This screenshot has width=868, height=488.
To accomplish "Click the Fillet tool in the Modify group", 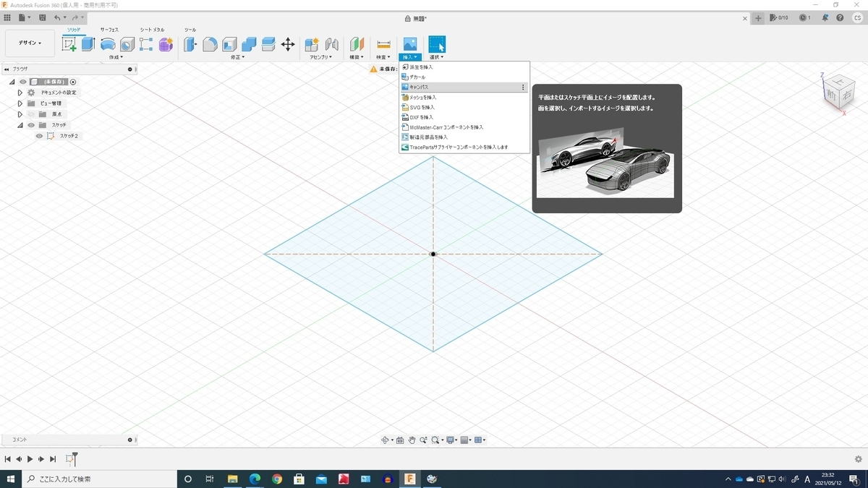I will tap(210, 44).
